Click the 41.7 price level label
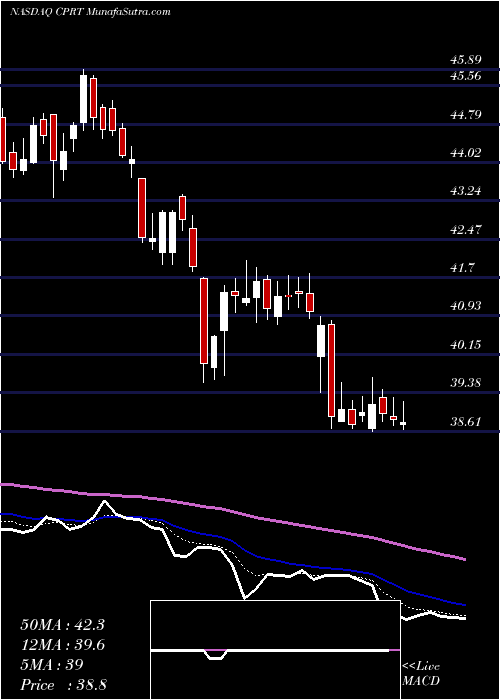Screen dimensions: 500x700 tap(460, 268)
